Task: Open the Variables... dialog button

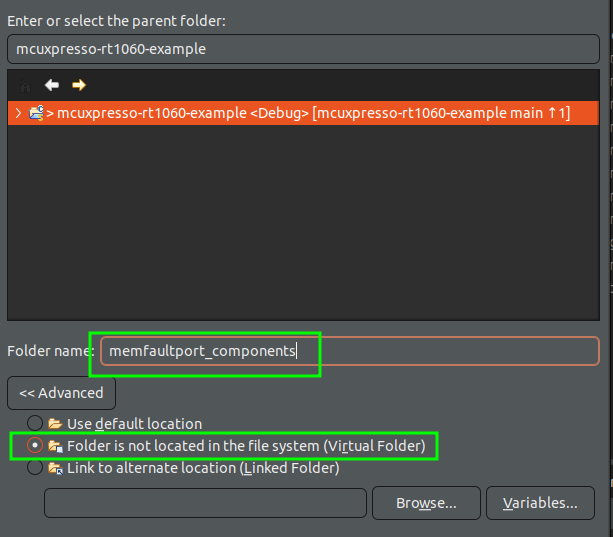Action: [x=540, y=502]
